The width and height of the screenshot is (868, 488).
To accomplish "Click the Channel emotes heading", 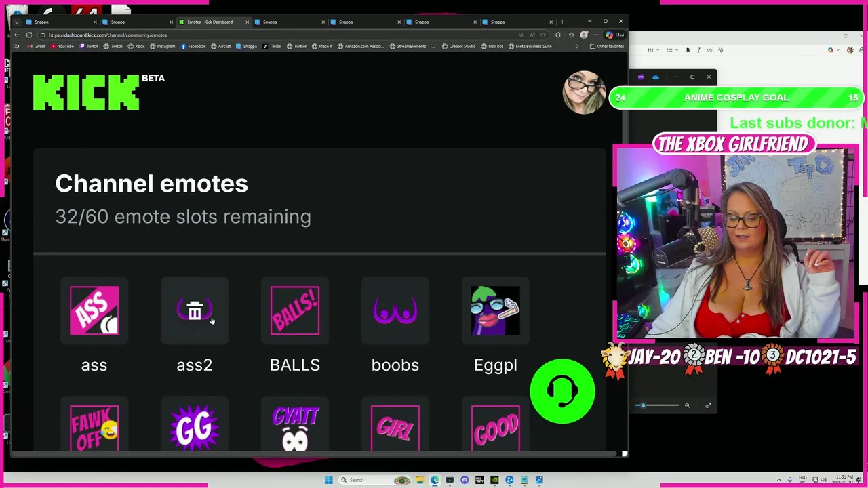I will (152, 184).
